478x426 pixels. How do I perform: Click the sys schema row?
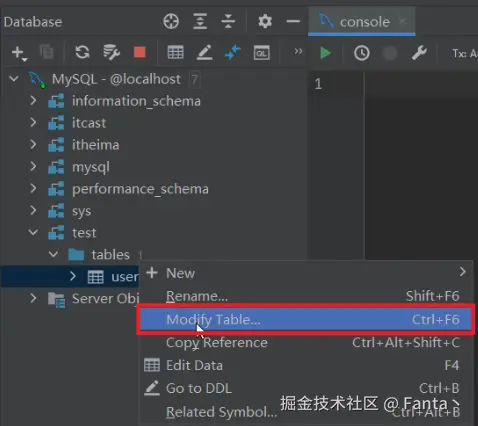153,211
